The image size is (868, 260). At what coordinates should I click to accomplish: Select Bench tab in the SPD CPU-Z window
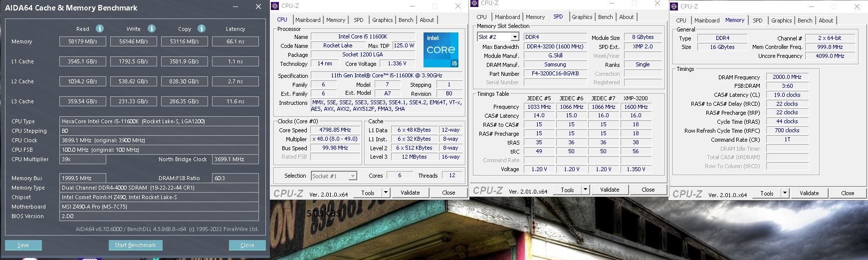tap(606, 17)
